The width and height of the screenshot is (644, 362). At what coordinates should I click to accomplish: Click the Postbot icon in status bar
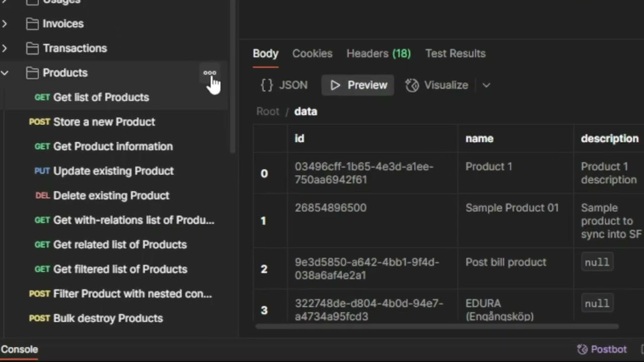[x=582, y=349]
